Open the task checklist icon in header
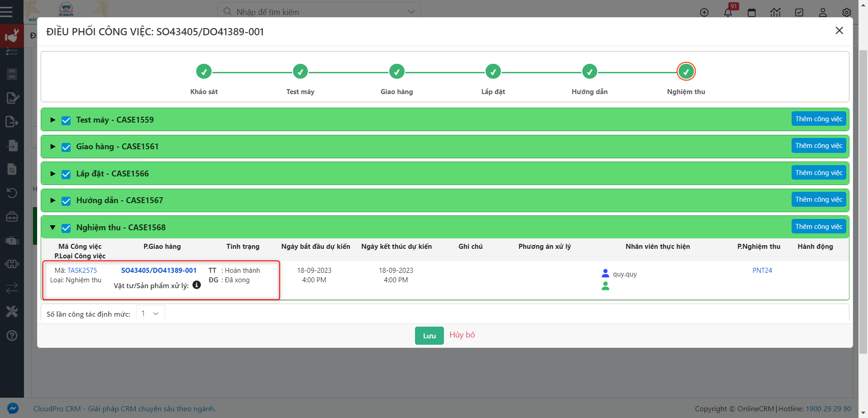 point(799,13)
